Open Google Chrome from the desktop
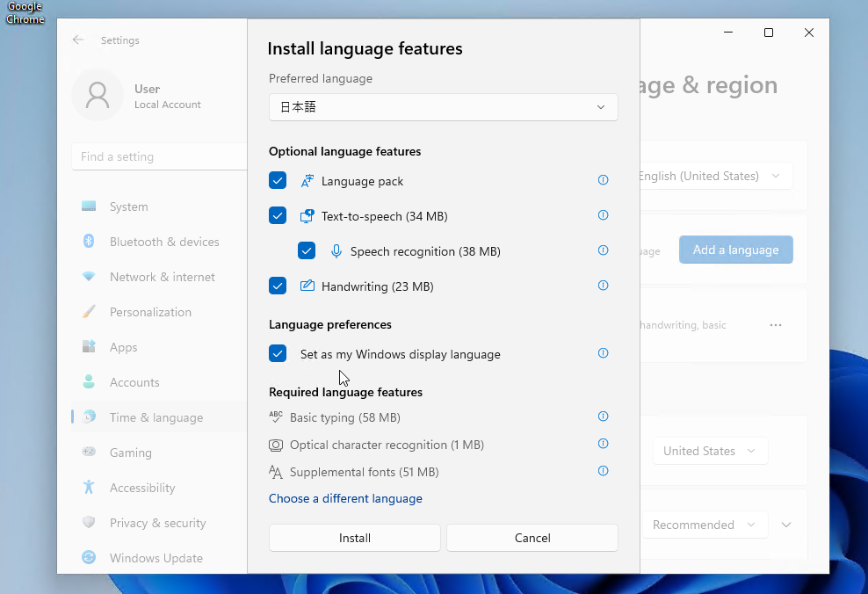The height and width of the screenshot is (594, 868). pyautogui.click(x=25, y=12)
